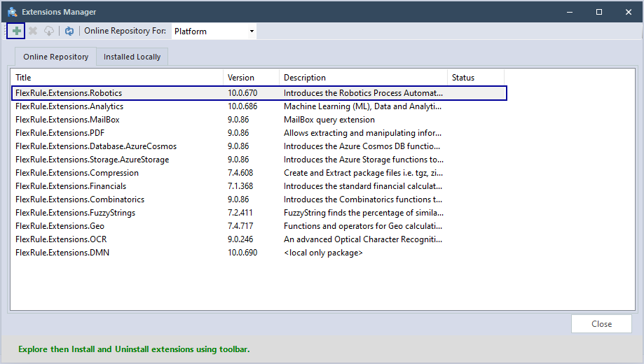Click the 'FuzzyString finds the percentage' description

pyautogui.click(x=364, y=213)
